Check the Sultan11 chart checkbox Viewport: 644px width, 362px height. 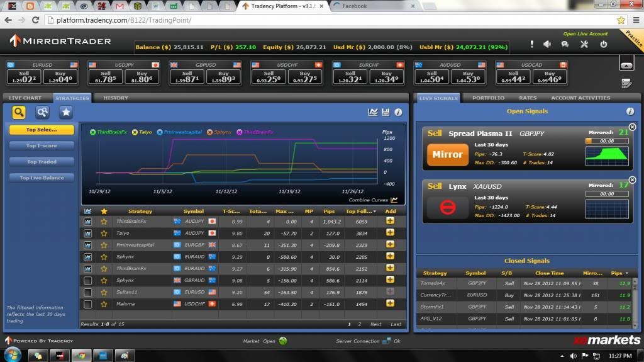[88, 293]
